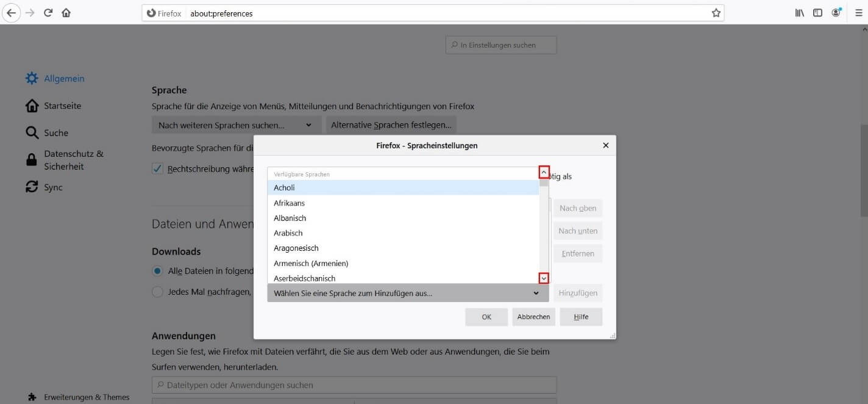Open the Sync settings category
Image resolution: width=868 pixels, height=404 pixels.
coord(44,187)
